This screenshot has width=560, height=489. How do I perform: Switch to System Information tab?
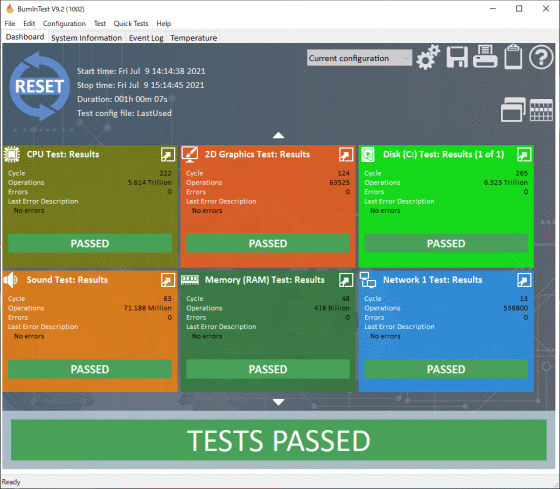[86, 38]
